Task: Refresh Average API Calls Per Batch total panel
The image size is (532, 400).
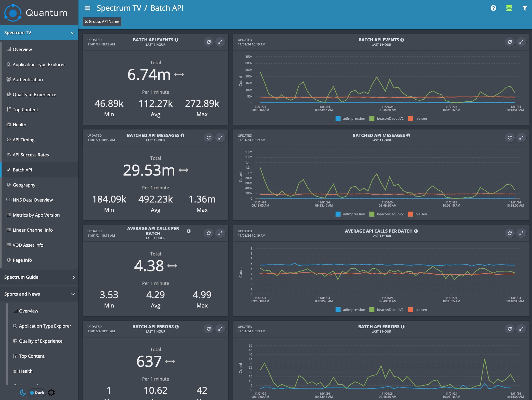Action: click(x=209, y=233)
